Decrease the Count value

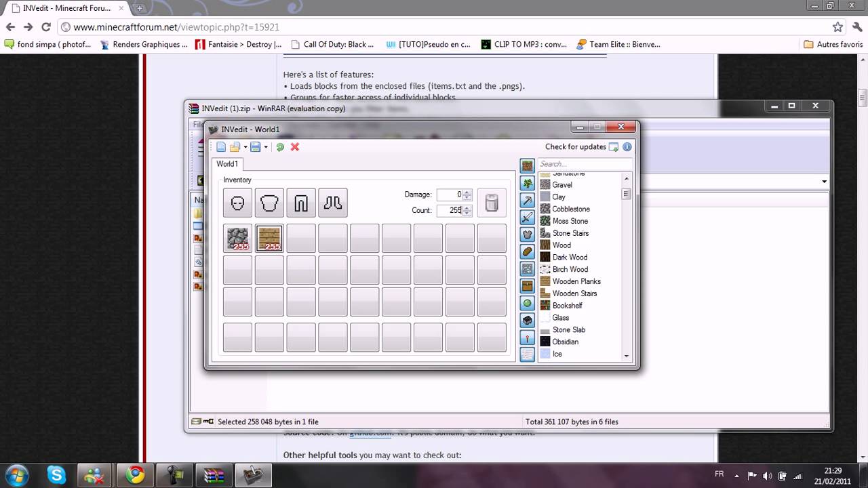(467, 213)
